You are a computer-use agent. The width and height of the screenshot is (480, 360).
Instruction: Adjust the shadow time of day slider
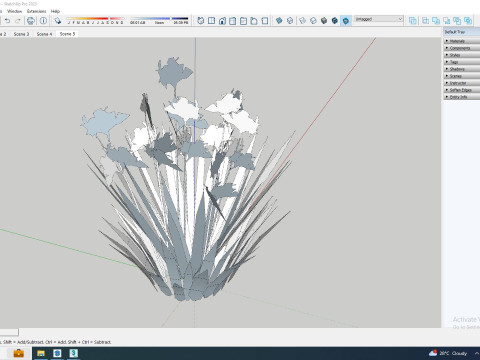pos(159,21)
